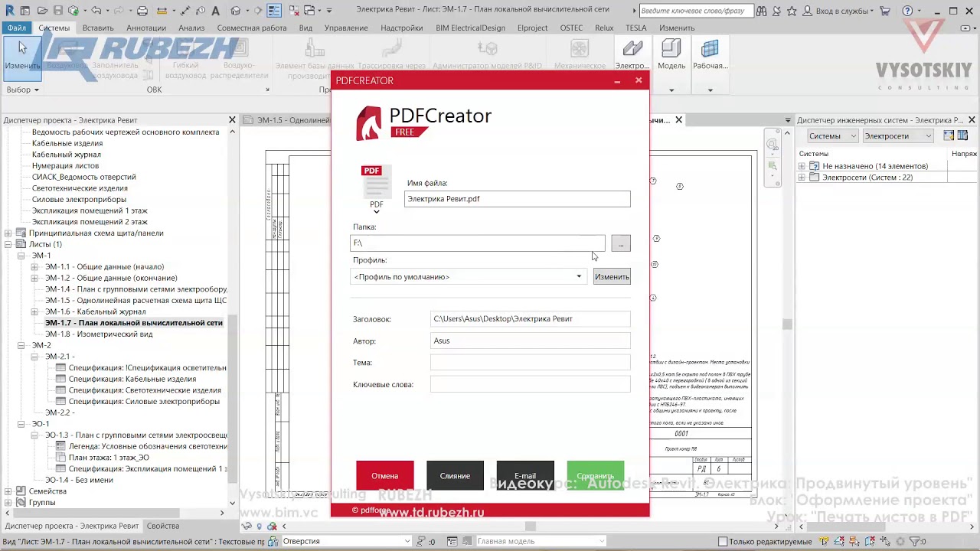The height and width of the screenshot is (551, 980).
Task: Click the star favorites icon
Action: [x=792, y=11]
